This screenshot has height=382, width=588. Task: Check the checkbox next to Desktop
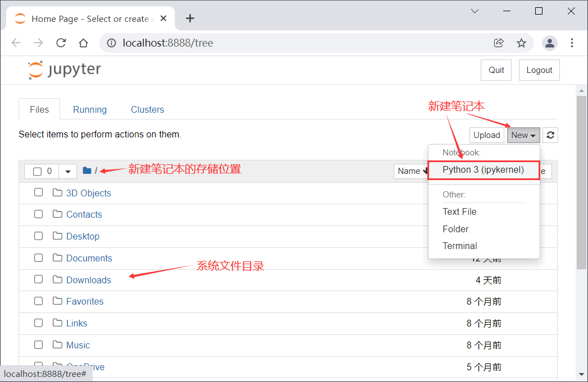tap(38, 236)
